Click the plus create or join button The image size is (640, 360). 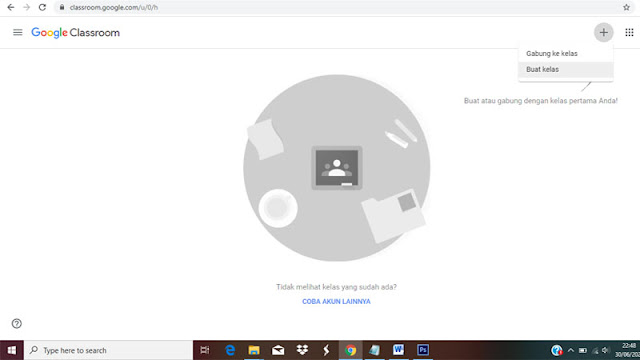603,32
